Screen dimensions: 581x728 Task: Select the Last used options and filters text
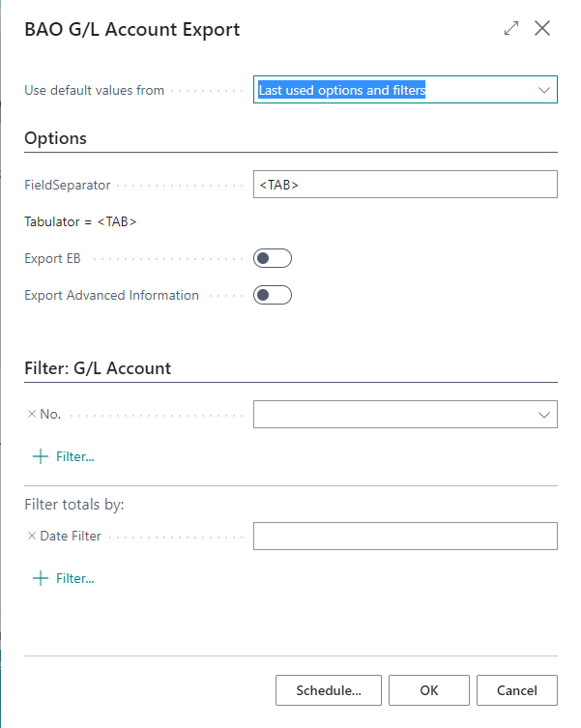(342, 90)
